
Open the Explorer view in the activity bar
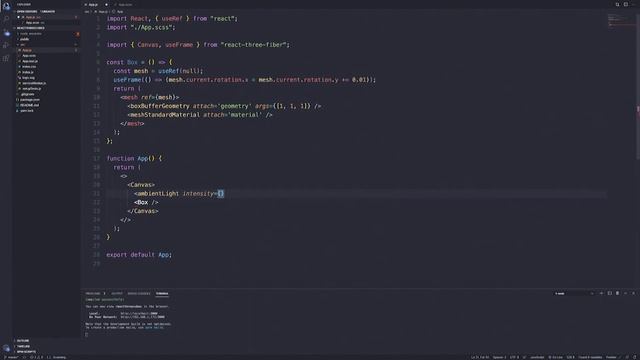[6, 6]
